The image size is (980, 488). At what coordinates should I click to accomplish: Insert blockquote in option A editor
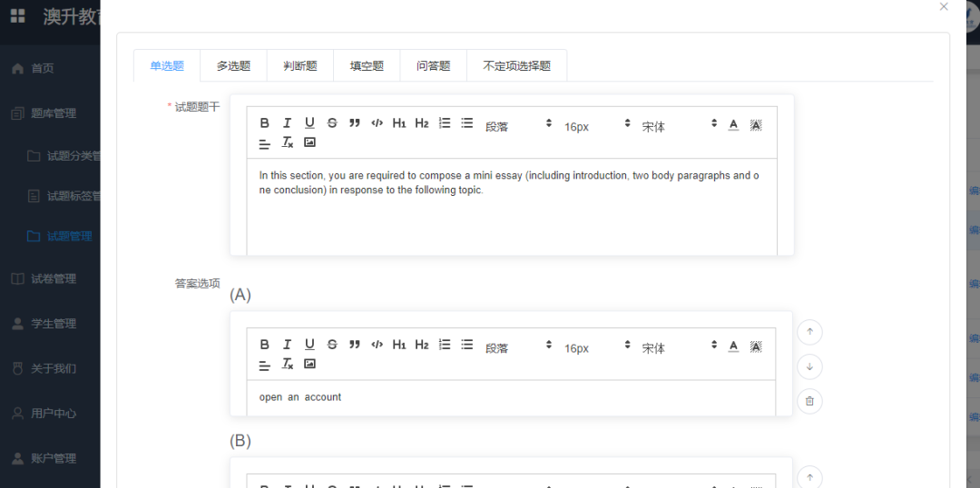pos(355,345)
